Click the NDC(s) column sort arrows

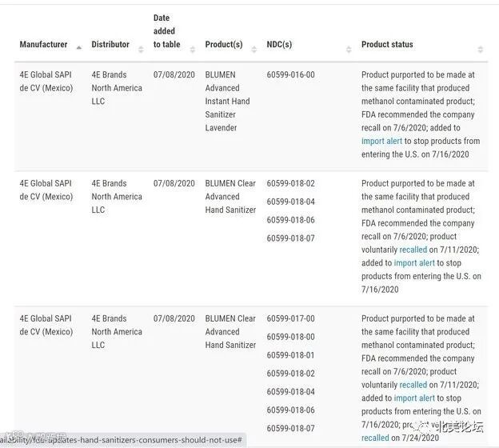point(349,48)
